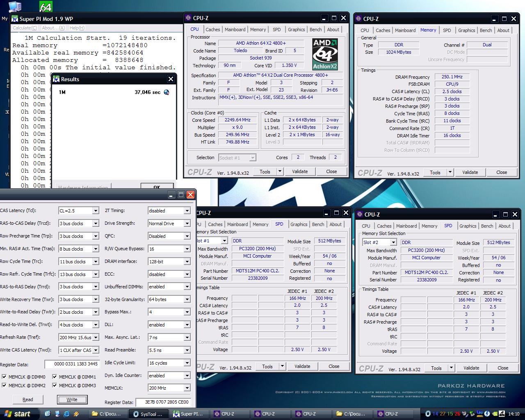Open the About...(A) menu in Super PI

(53, 28)
